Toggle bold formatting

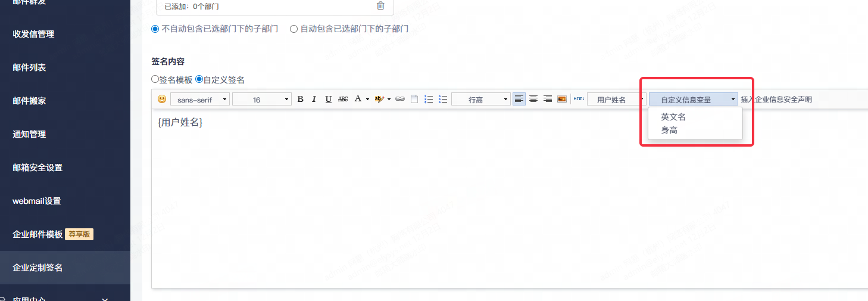(300, 100)
